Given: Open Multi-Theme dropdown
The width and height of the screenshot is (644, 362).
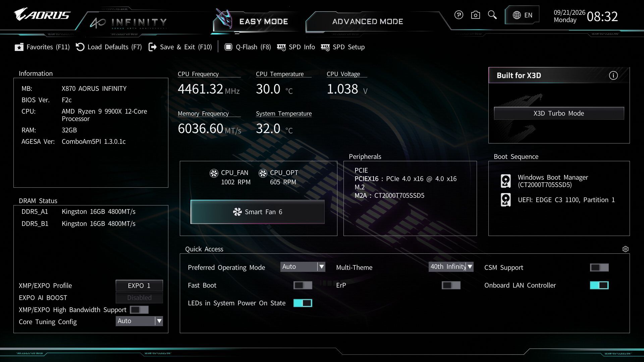Looking at the screenshot, I should tap(451, 267).
